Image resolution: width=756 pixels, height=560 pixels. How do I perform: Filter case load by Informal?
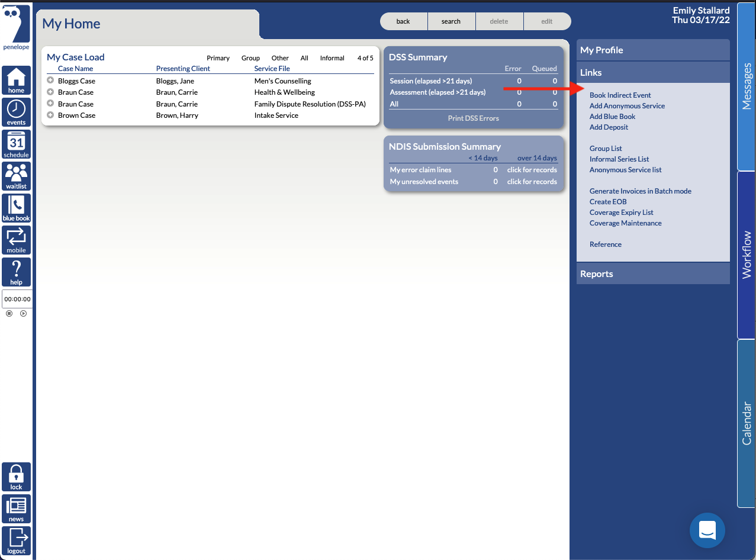[x=332, y=58]
